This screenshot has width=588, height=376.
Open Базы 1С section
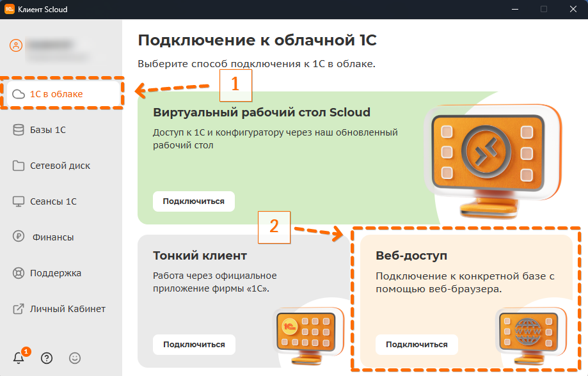click(48, 130)
